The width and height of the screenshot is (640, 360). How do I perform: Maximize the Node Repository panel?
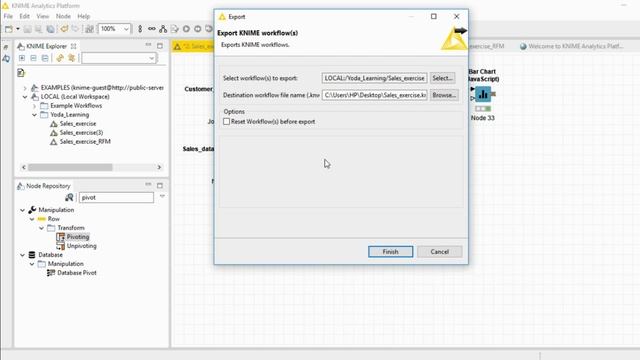click(x=160, y=185)
